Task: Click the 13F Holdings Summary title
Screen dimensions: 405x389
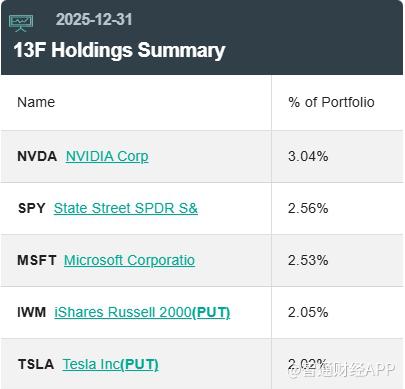Action: click(x=119, y=50)
